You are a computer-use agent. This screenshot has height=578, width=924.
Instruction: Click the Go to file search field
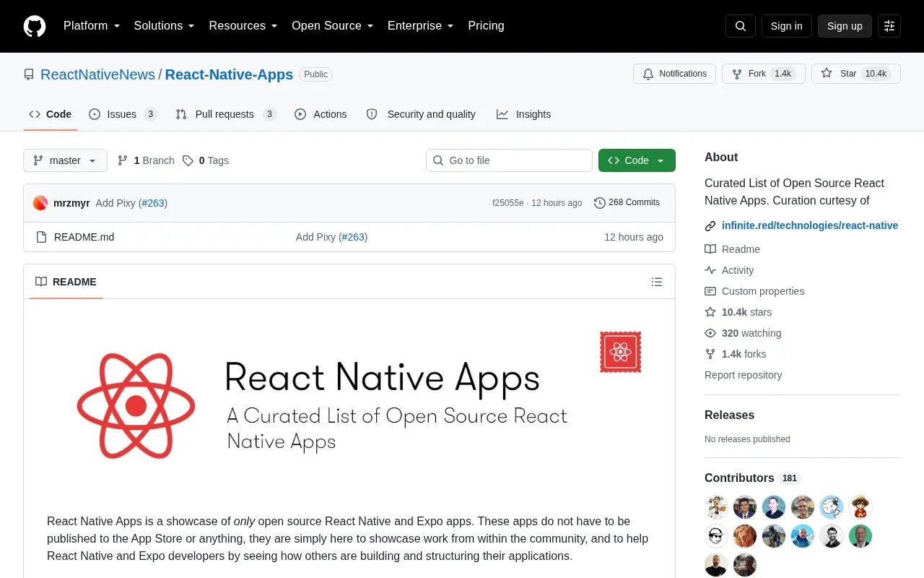pyautogui.click(x=509, y=160)
